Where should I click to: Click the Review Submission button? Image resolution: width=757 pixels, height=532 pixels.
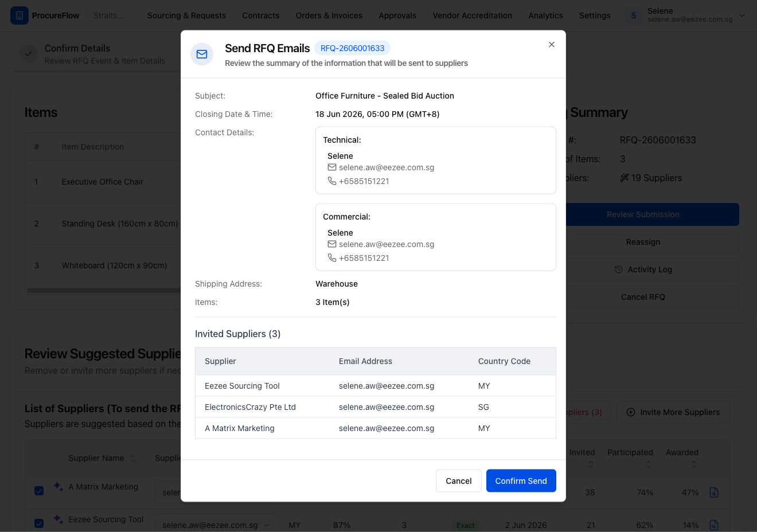[x=643, y=214]
